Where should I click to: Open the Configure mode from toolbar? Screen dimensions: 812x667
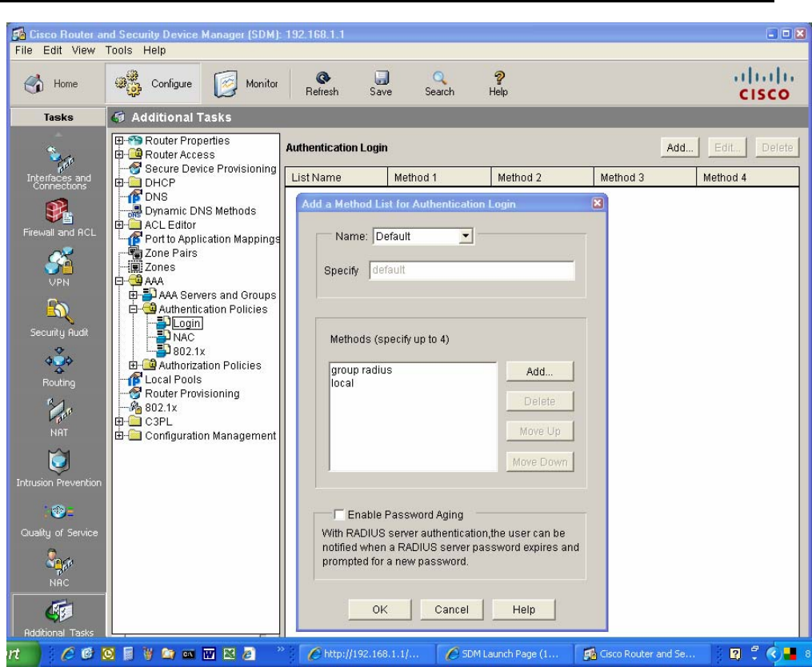(153, 84)
